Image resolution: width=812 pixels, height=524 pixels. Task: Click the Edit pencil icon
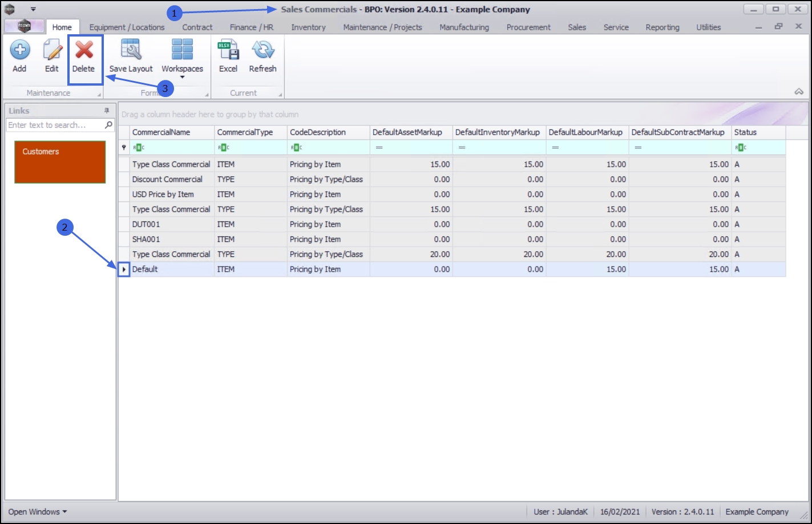[x=52, y=51]
